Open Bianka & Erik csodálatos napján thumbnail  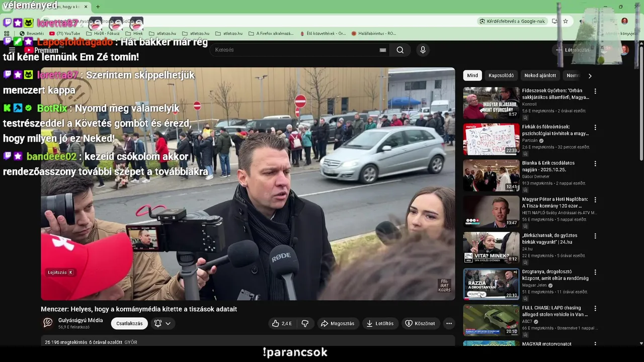click(491, 175)
